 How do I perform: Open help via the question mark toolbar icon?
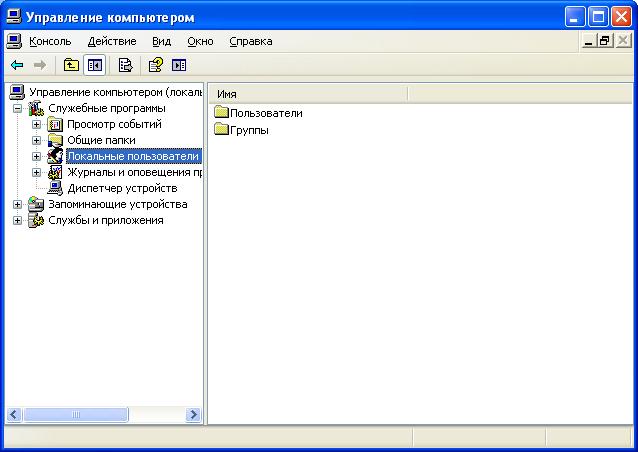[x=156, y=65]
